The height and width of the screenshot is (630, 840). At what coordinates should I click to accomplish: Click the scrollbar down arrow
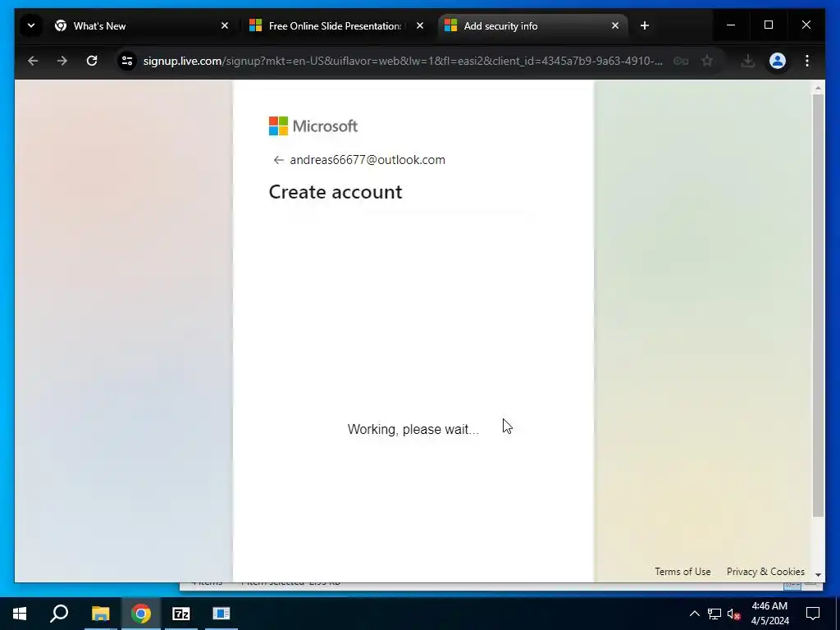[x=818, y=575]
